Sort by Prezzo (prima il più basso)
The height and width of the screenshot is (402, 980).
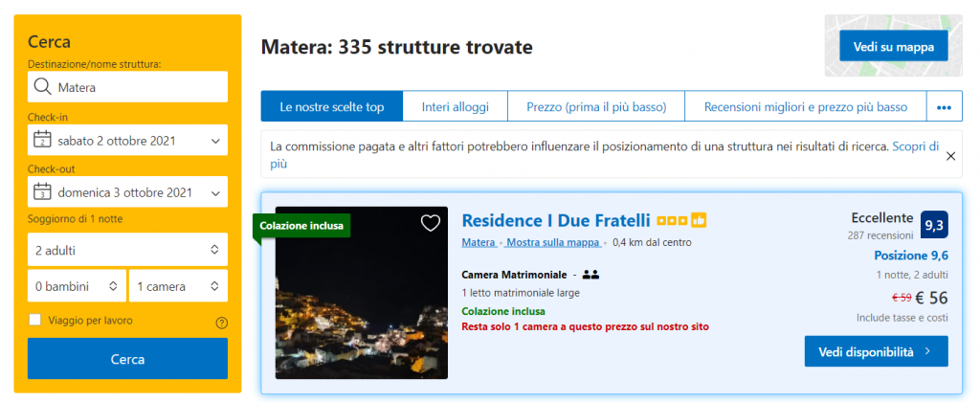[x=595, y=107]
